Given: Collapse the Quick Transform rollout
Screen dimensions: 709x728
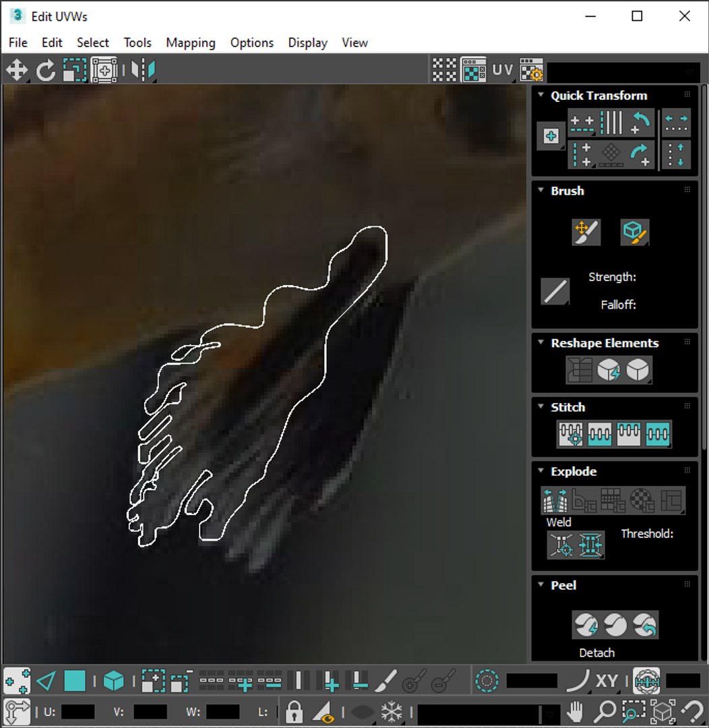Looking at the screenshot, I should click(x=541, y=95).
